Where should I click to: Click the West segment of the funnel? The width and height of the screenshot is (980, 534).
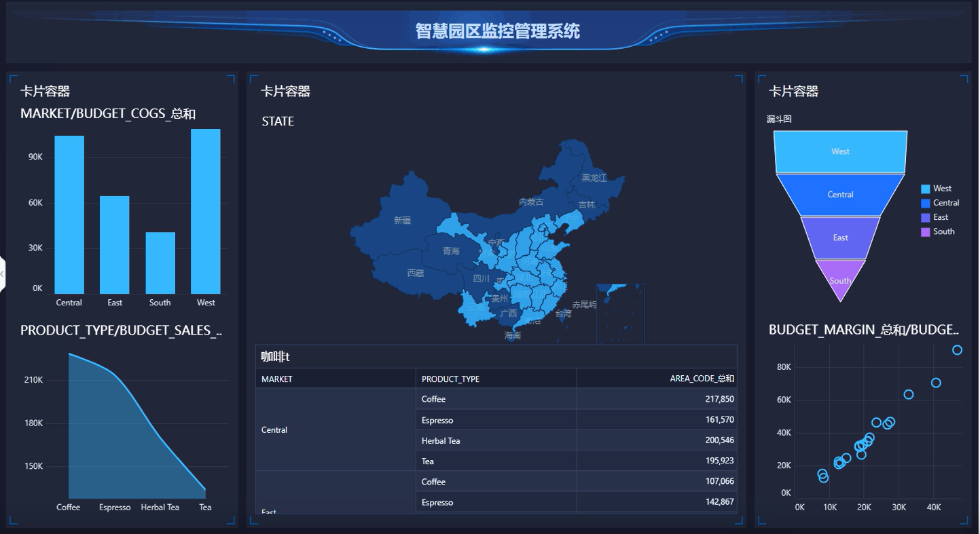pyautogui.click(x=840, y=151)
